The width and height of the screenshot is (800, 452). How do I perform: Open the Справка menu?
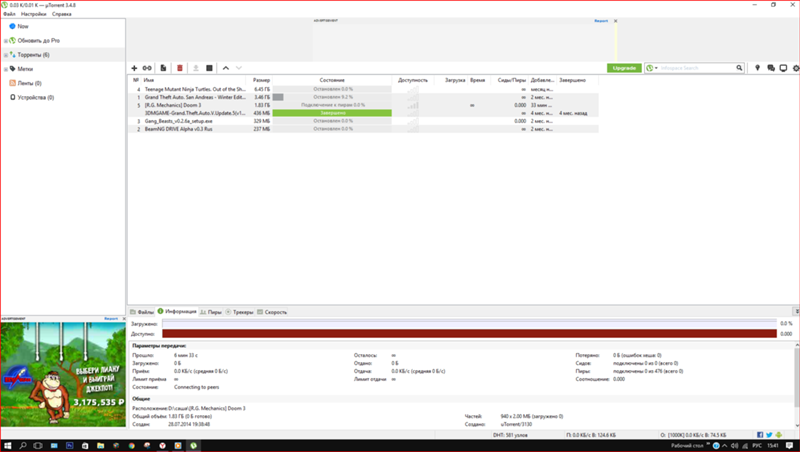point(62,14)
